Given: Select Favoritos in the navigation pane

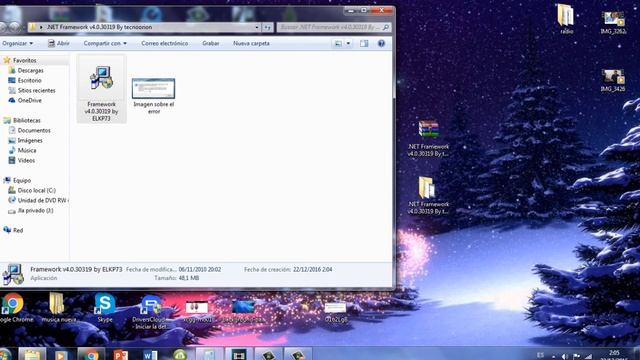Looking at the screenshot, I should [24, 60].
